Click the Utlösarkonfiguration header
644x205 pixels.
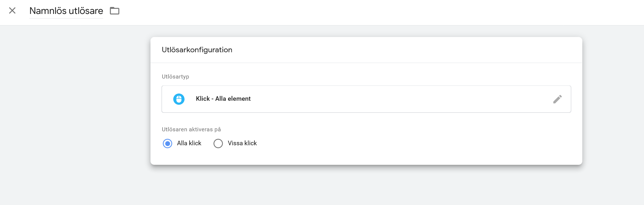[x=197, y=50]
